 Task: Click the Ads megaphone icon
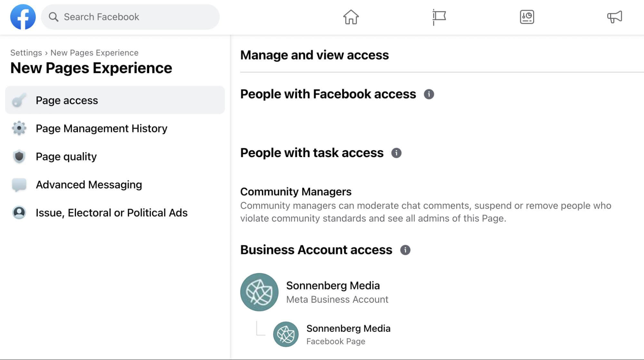614,17
